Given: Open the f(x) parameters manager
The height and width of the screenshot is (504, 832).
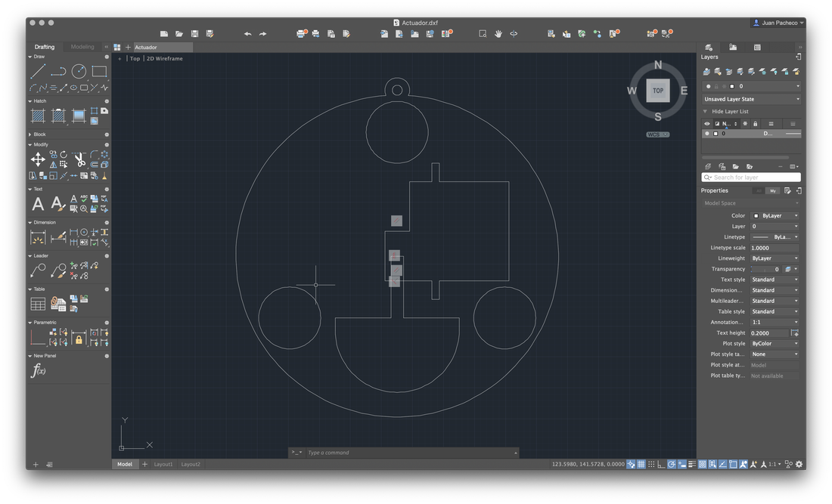Looking at the screenshot, I should coord(39,370).
